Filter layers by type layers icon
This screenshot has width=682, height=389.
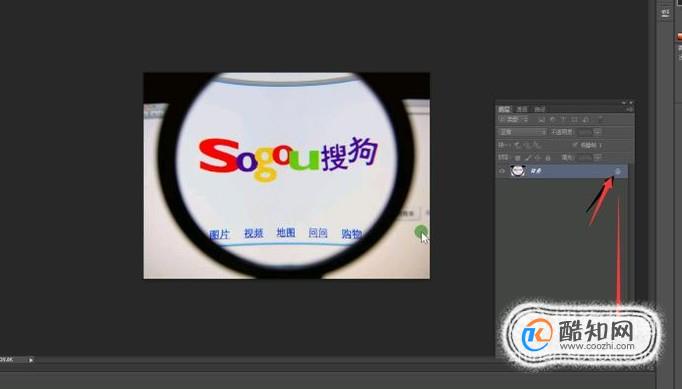[563, 119]
